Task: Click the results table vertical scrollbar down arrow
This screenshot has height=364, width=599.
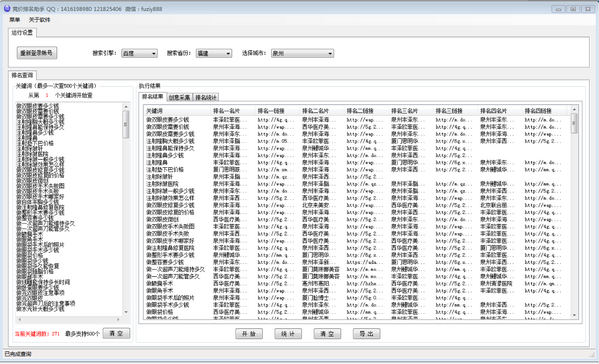Action: coord(574,315)
